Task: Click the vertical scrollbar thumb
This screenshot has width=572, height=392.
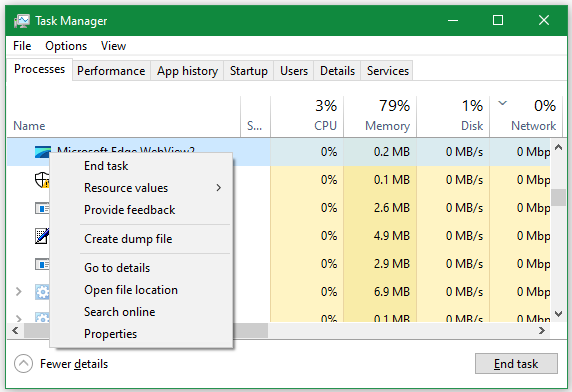Action: (x=558, y=197)
